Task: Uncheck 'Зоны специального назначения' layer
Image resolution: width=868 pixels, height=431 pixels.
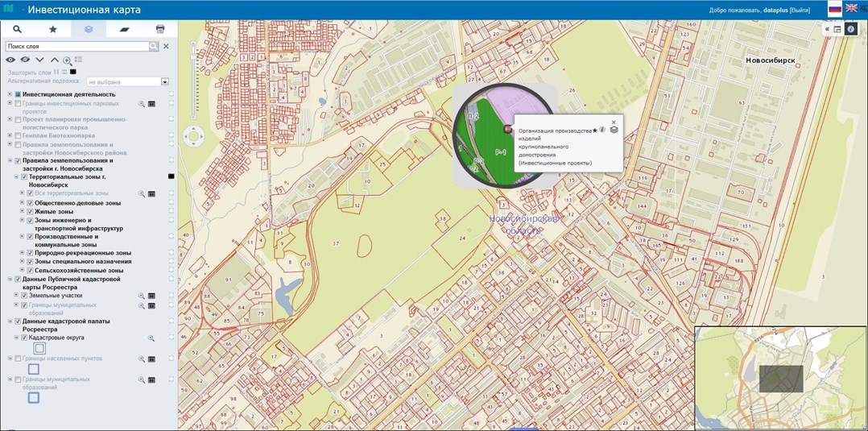Action: 31,262
